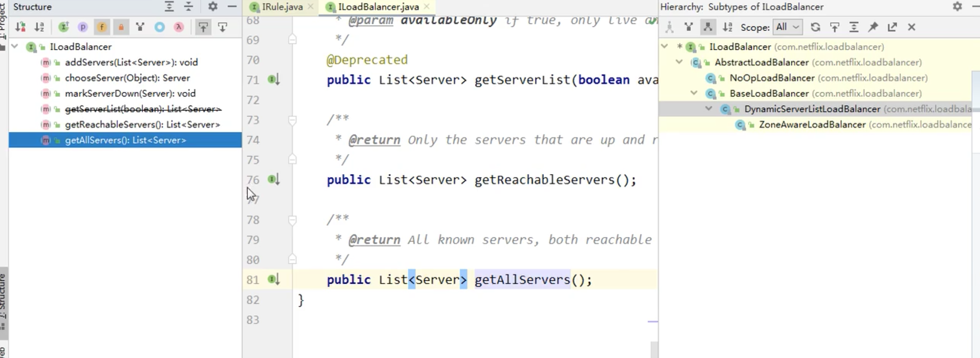Toggle show fields filter
The width and height of the screenshot is (980, 358).
pyautogui.click(x=102, y=27)
